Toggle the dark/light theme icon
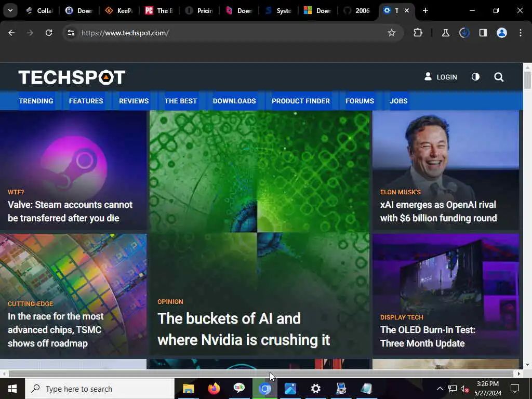532x399 pixels. (x=475, y=77)
